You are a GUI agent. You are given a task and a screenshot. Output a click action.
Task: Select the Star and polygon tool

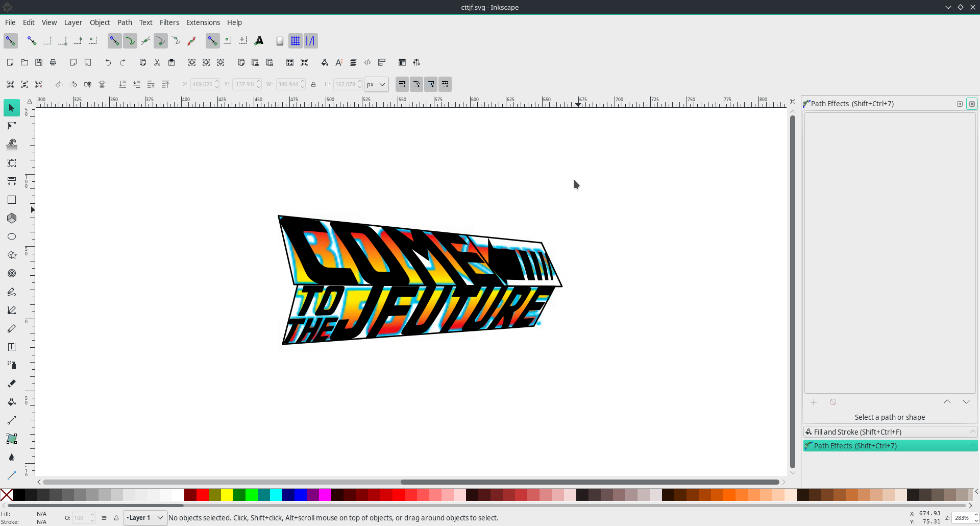[x=11, y=255]
